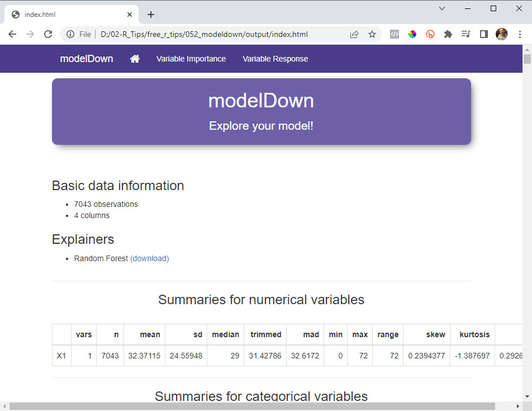Open the Variable Importance page
Image resolution: width=532 pixels, height=411 pixels.
191,59
